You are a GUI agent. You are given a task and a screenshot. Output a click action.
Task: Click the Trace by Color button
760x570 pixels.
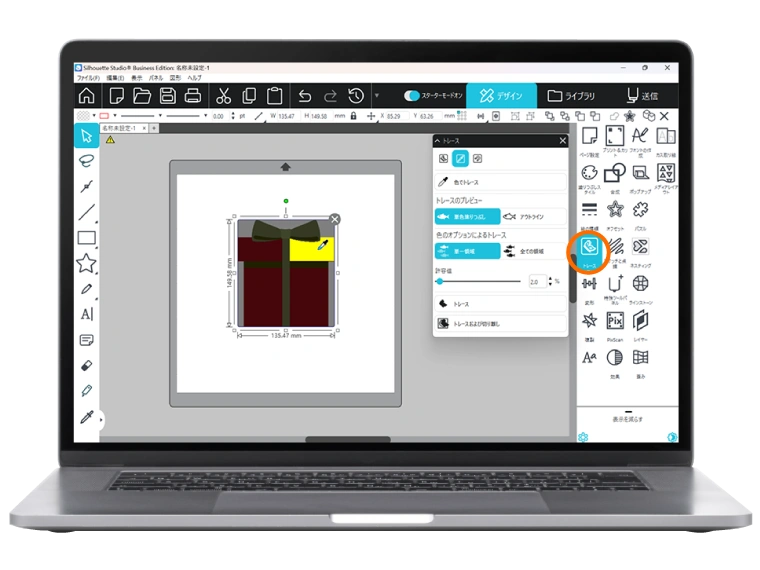[500, 182]
